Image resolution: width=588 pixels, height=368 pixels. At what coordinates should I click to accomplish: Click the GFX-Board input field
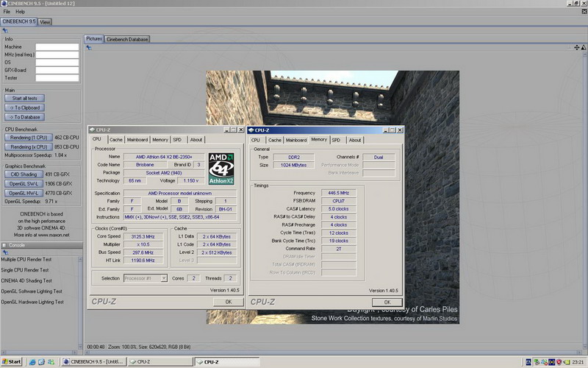click(57, 70)
